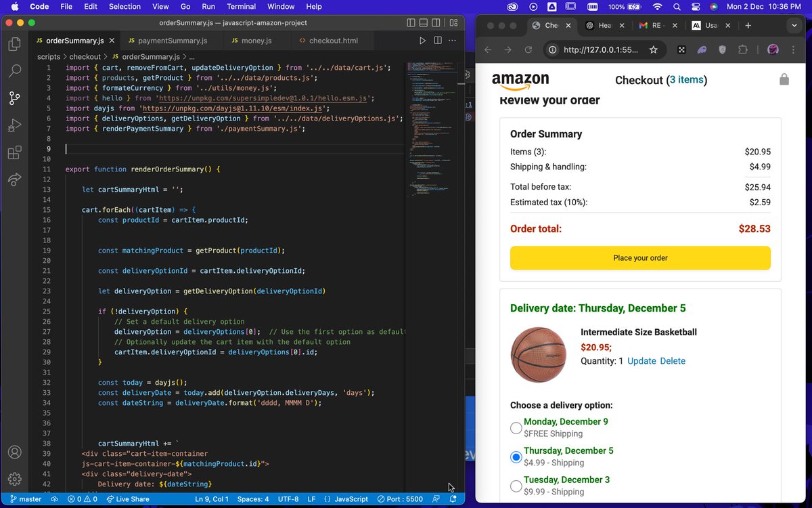Open the Search view in activity bar
This screenshot has width=812, height=508.
click(x=14, y=71)
